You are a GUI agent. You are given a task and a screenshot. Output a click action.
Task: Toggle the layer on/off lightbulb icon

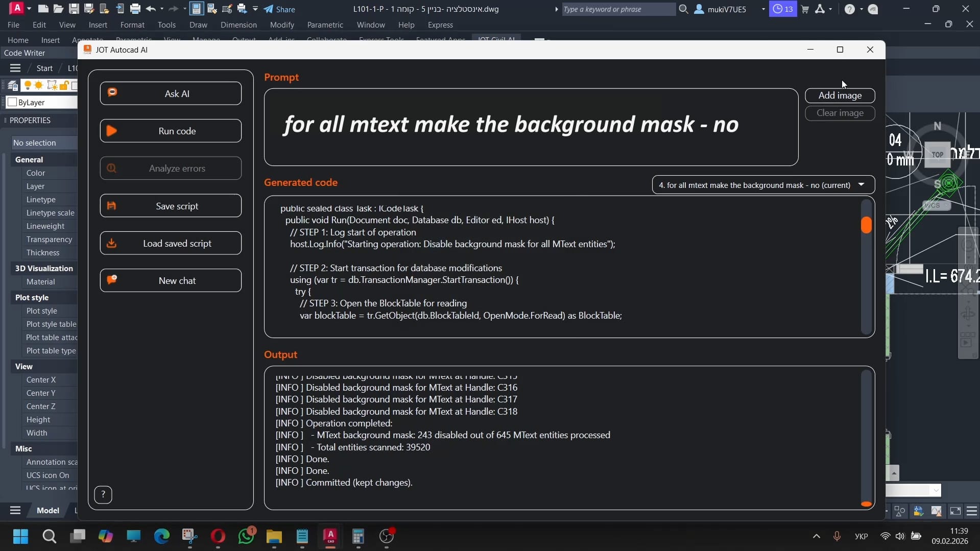point(28,85)
